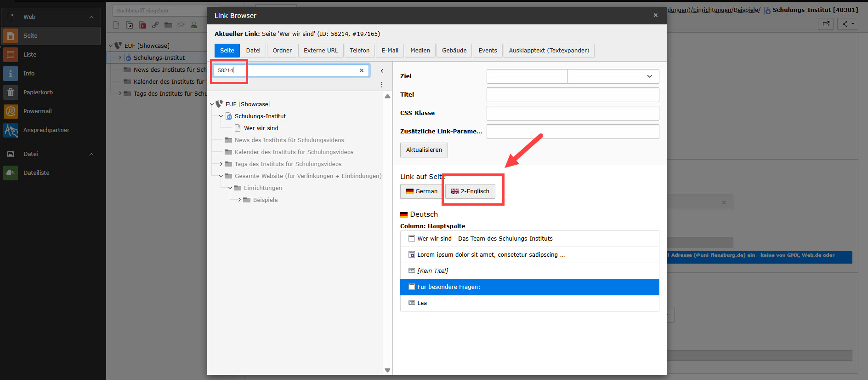The image size is (868, 380).
Task: Select 'Wer wir sind' page in tree
Action: [261, 128]
